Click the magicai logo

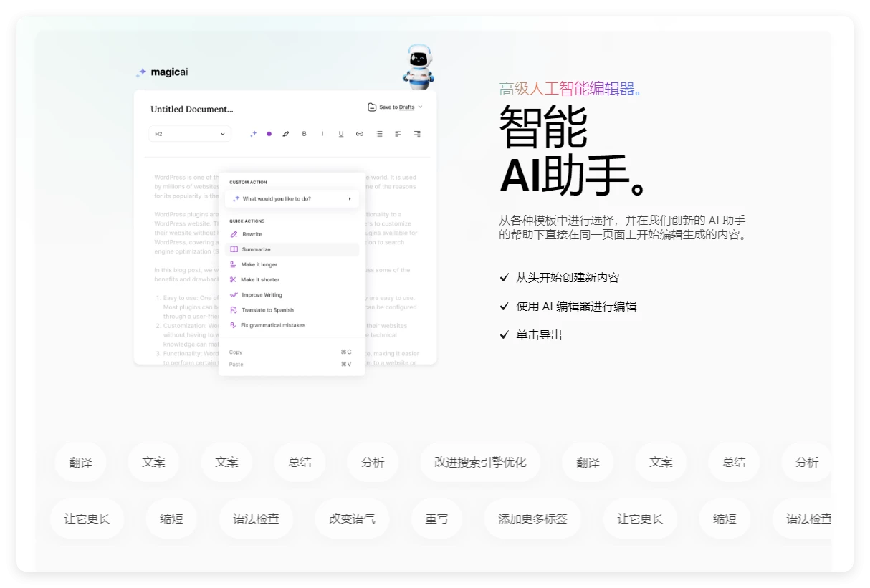(x=163, y=72)
